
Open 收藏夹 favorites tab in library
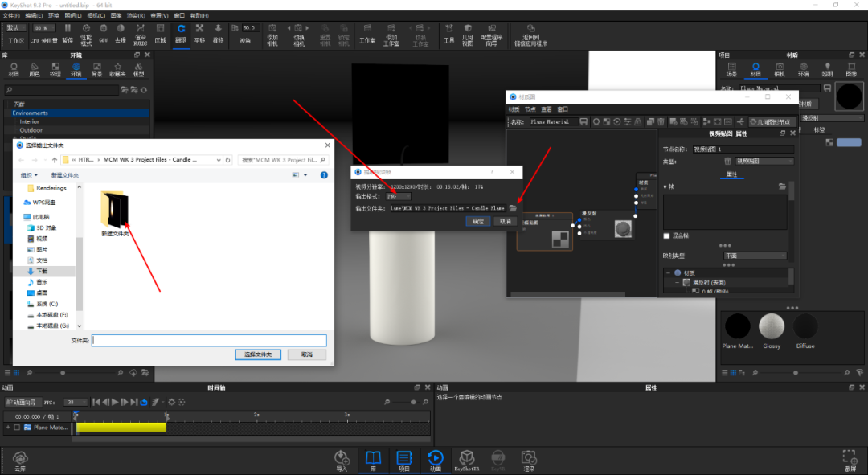117,69
